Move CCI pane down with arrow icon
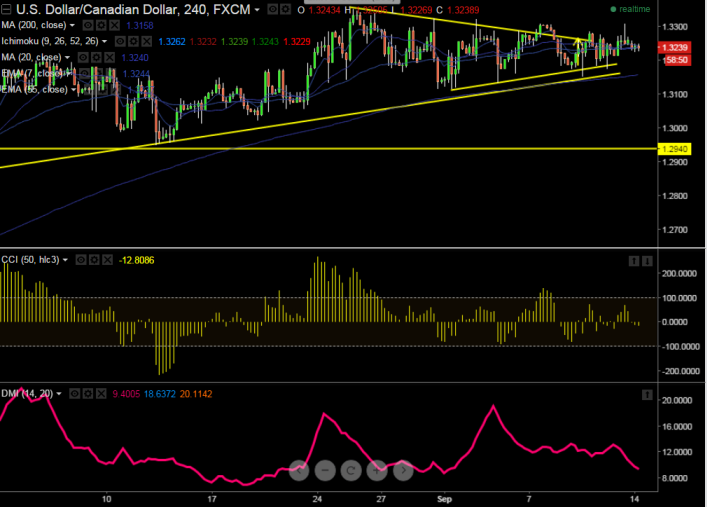707x507 pixels. [647, 261]
